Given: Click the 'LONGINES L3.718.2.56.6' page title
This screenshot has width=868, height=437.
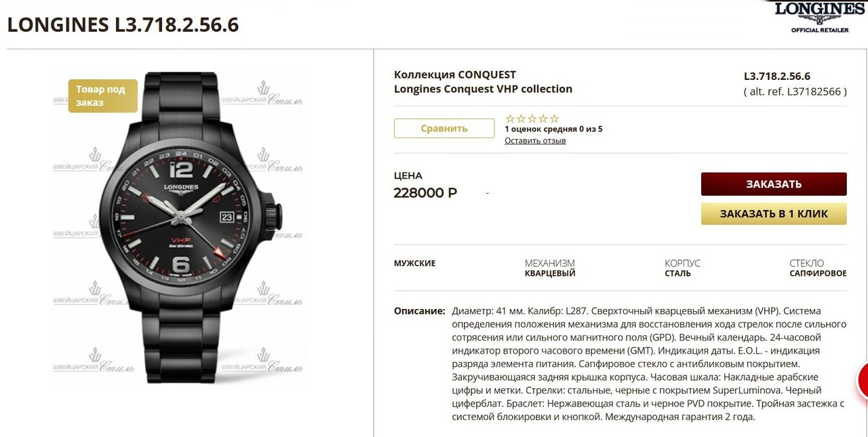Looking at the screenshot, I should coord(123,24).
